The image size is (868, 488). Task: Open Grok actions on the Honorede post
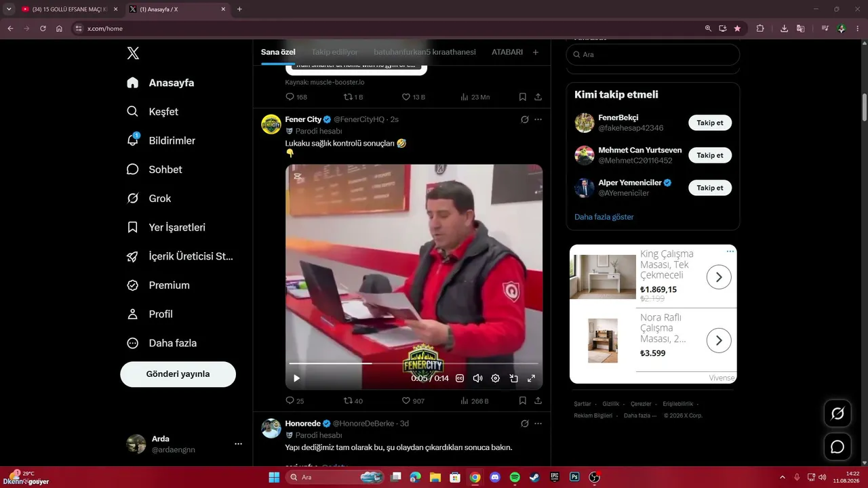coord(524,424)
